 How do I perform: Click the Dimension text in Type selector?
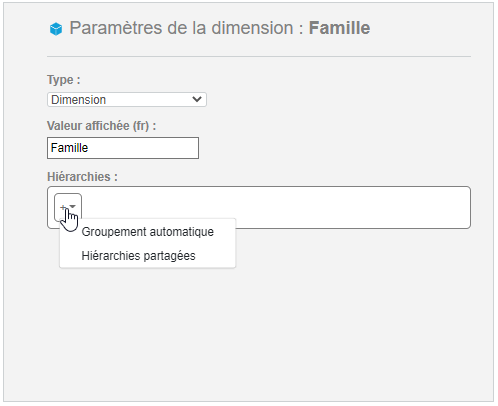(x=78, y=100)
